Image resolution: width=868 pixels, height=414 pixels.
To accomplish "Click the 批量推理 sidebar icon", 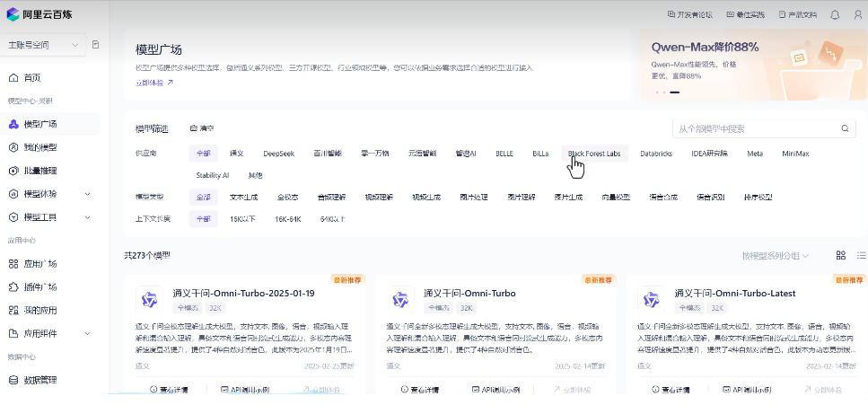I will (13, 171).
